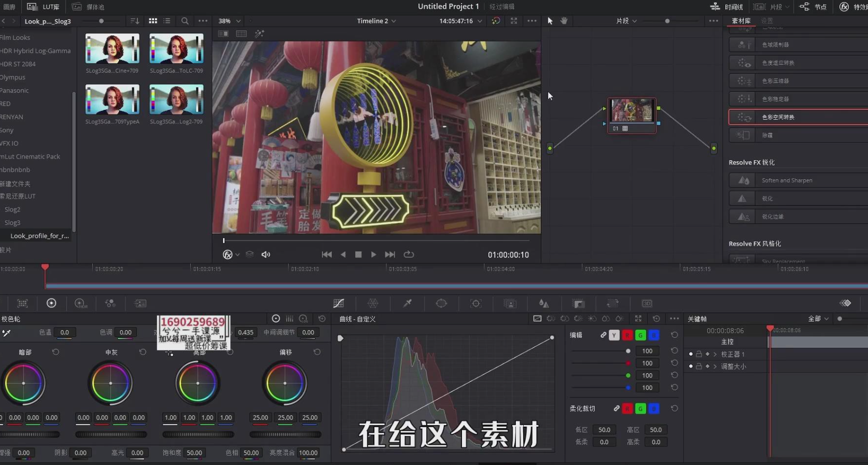The height and width of the screenshot is (465, 868).
Task: Select the arrow pointer tool in node editor
Action: click(550, 21)
